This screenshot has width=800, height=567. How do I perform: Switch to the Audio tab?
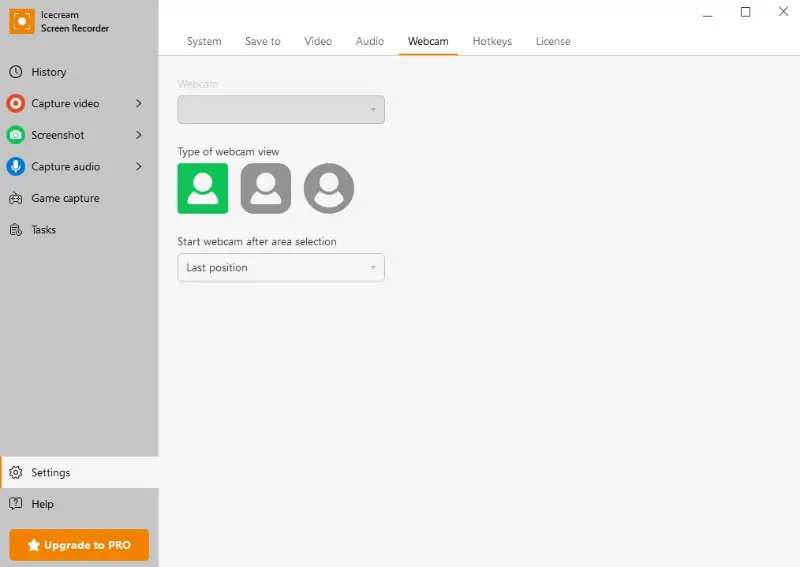[x=370, y=41]
